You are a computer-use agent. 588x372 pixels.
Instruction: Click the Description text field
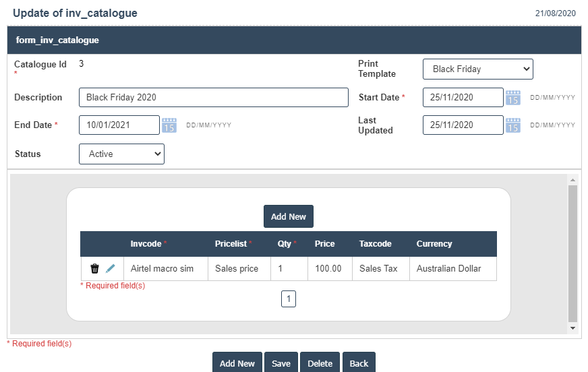(x=213, y=97)
